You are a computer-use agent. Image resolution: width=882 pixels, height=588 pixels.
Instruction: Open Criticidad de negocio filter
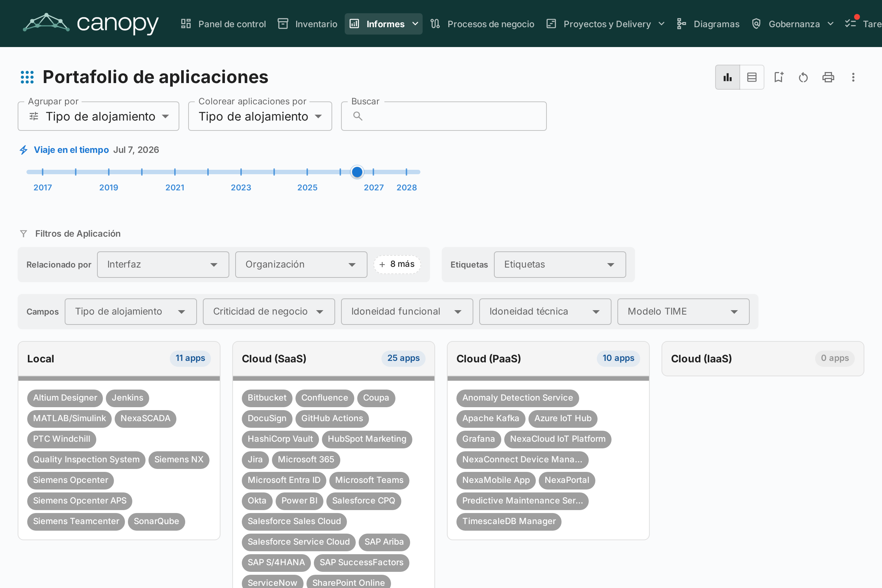(269, 312)
